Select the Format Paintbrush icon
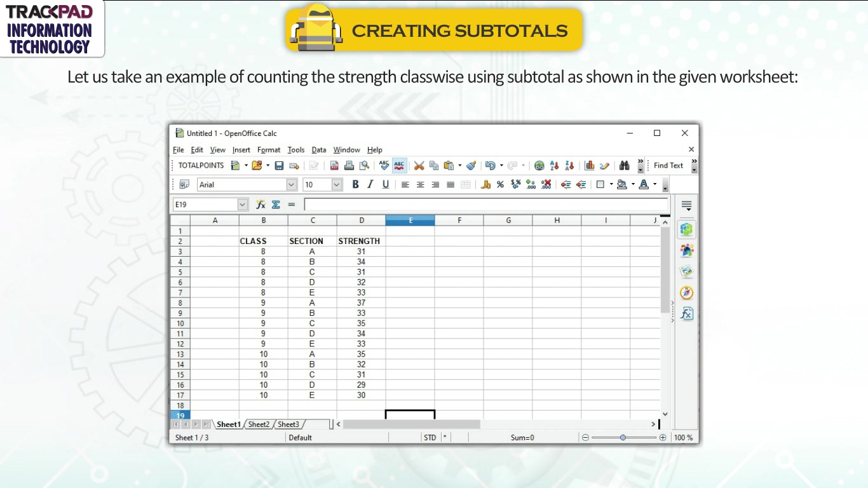This screenshot has height=488, width=868. pos(471,165)
